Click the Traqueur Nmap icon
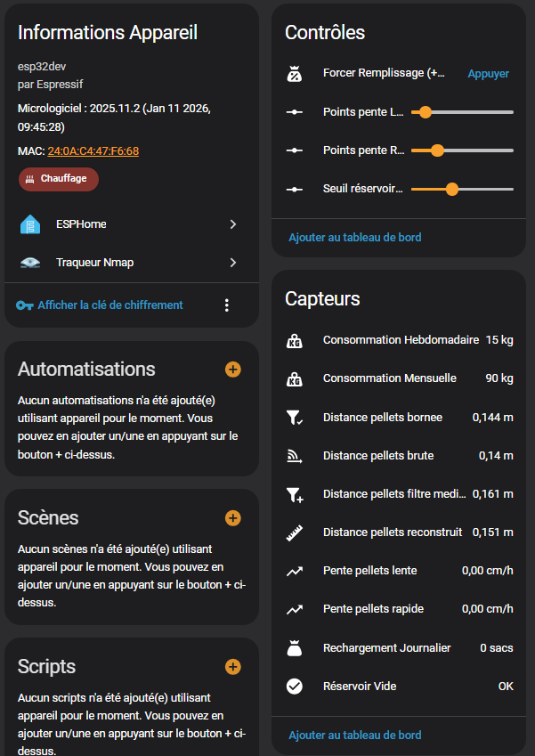Image resolution: width=535 pixels, height=756 pixels. tap(30, 263)
